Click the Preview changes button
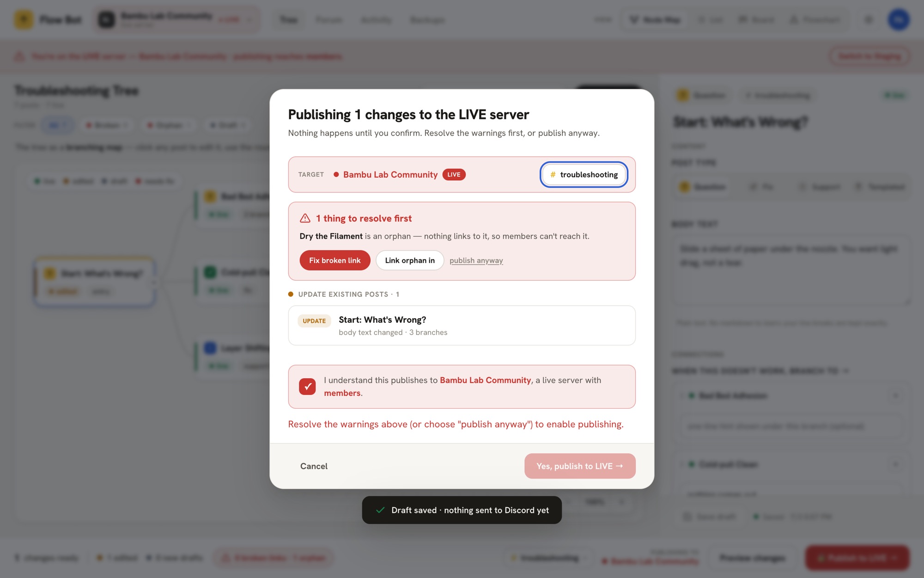 (753, 558)
